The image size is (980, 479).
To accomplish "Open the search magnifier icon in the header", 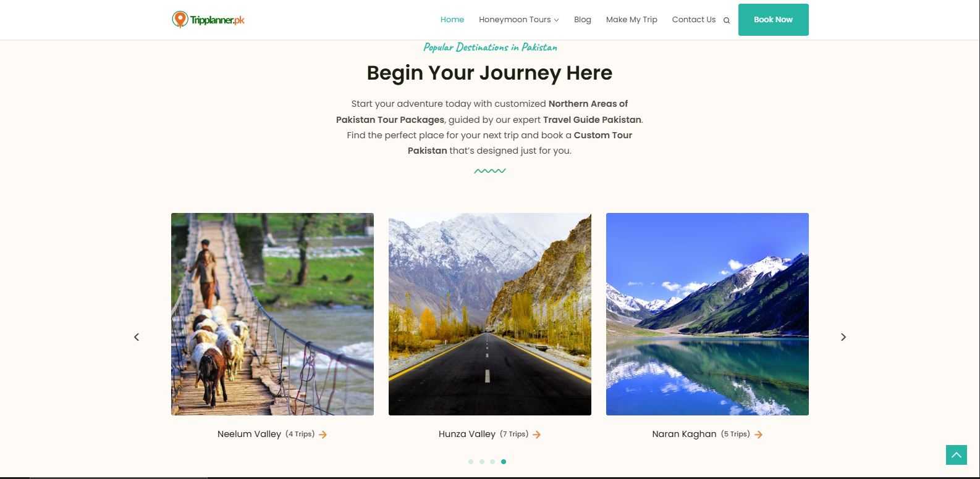I will [727, 20].
